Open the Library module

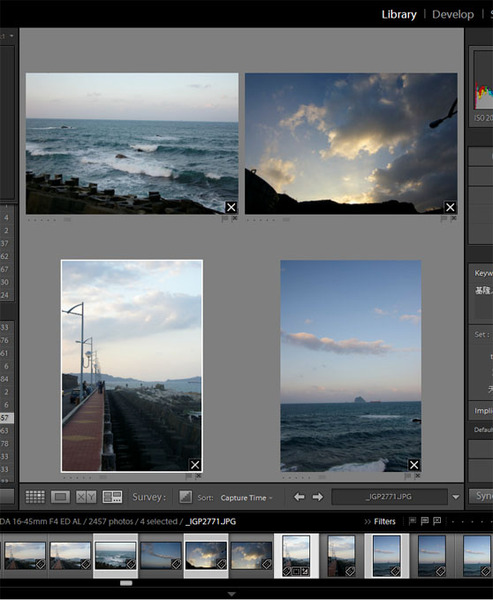click(399, 15)
